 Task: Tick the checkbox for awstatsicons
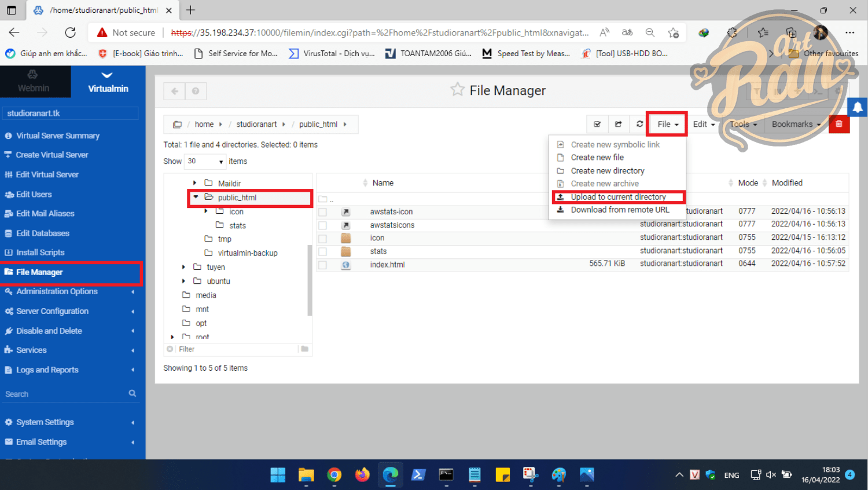322,225
